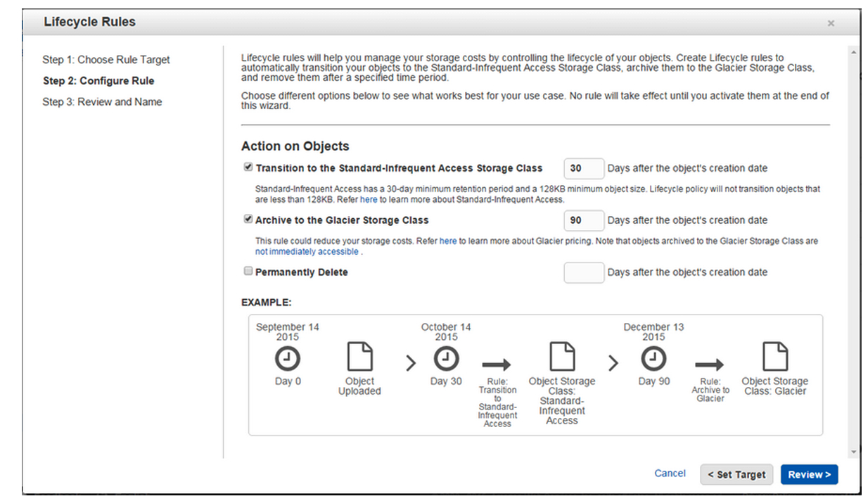Uncheck Archive to the Glacier Storage Class
The width and height of the screenshot is (868, 501).
coord(248,219)
